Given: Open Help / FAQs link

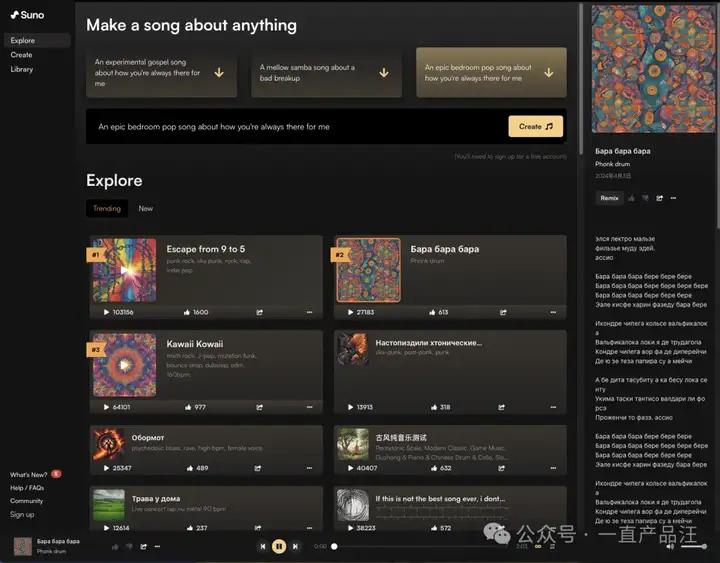Looking at the screenshot, I should tap(27, 488).
